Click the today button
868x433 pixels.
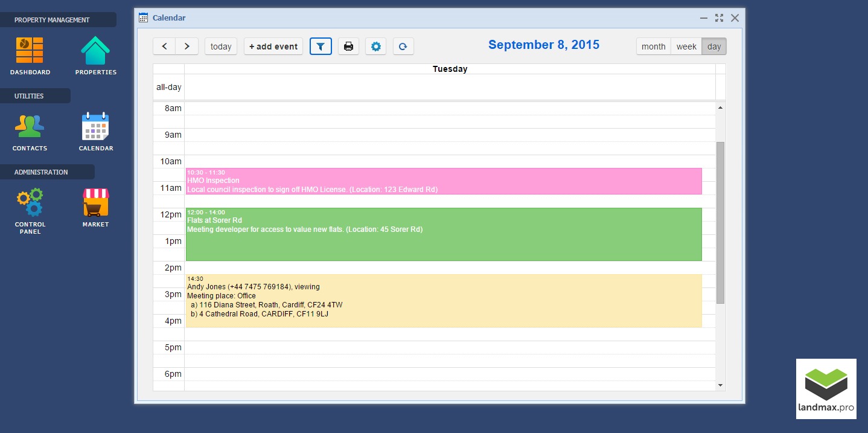[x=221, y=47]
